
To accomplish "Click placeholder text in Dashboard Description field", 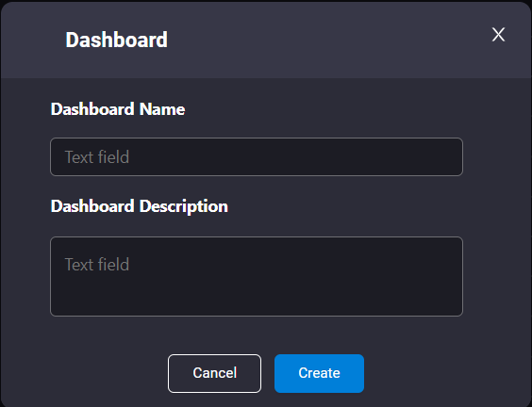I will (x=97, y=265).
